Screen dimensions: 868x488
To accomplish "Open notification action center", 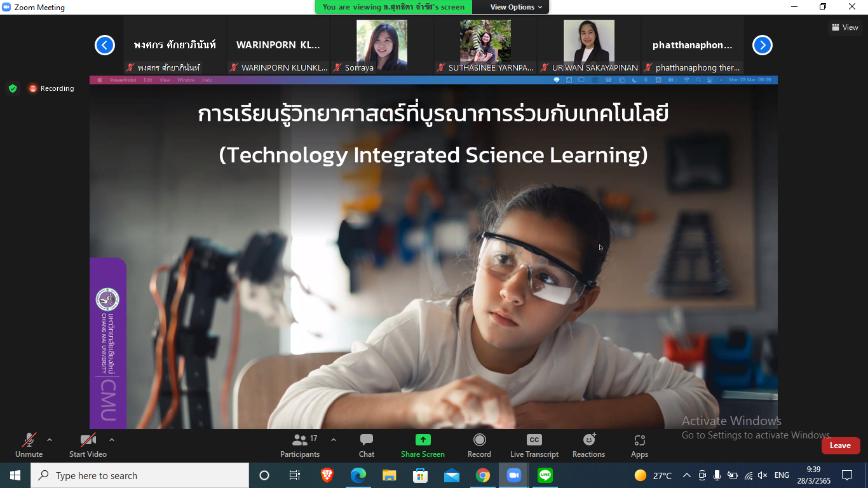I will (x=847, y=475).
